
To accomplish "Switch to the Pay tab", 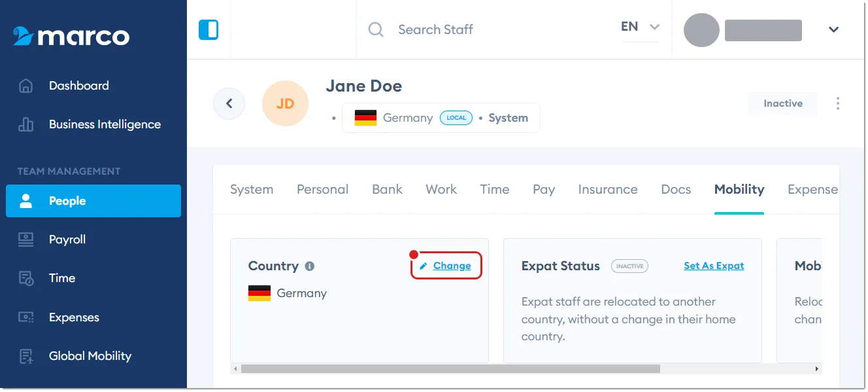I will pyautogui.click(x=544, y=190).
